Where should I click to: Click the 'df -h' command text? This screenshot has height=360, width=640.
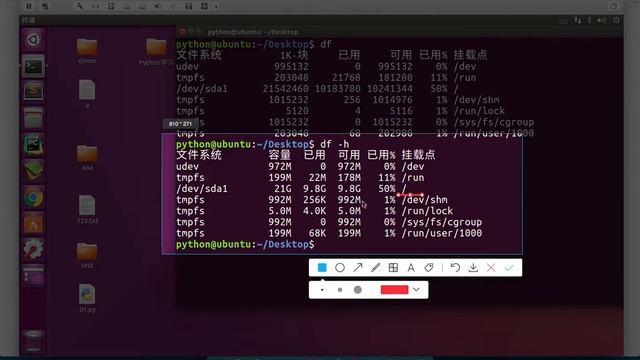(x=335, y=144)
